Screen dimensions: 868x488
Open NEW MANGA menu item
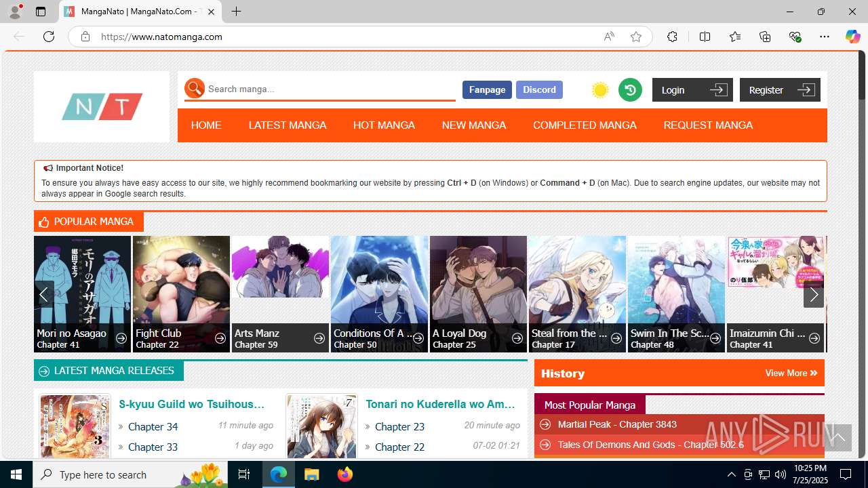(474, 125)
